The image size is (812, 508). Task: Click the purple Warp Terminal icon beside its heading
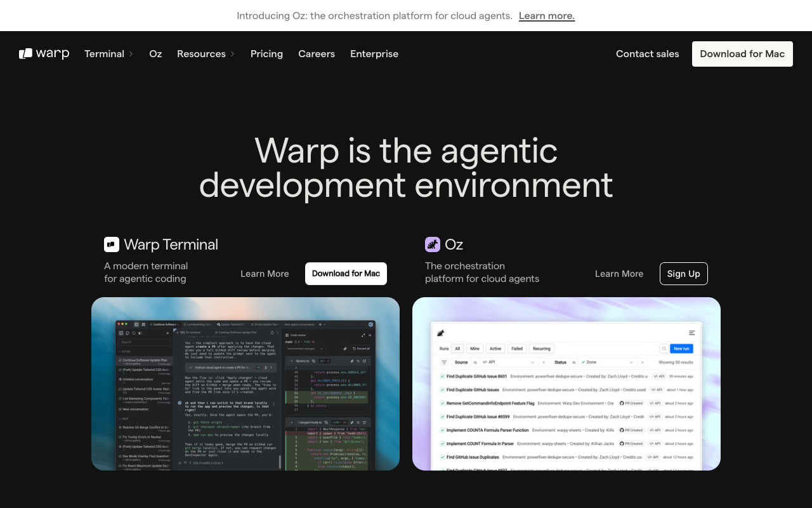(112, 244)
